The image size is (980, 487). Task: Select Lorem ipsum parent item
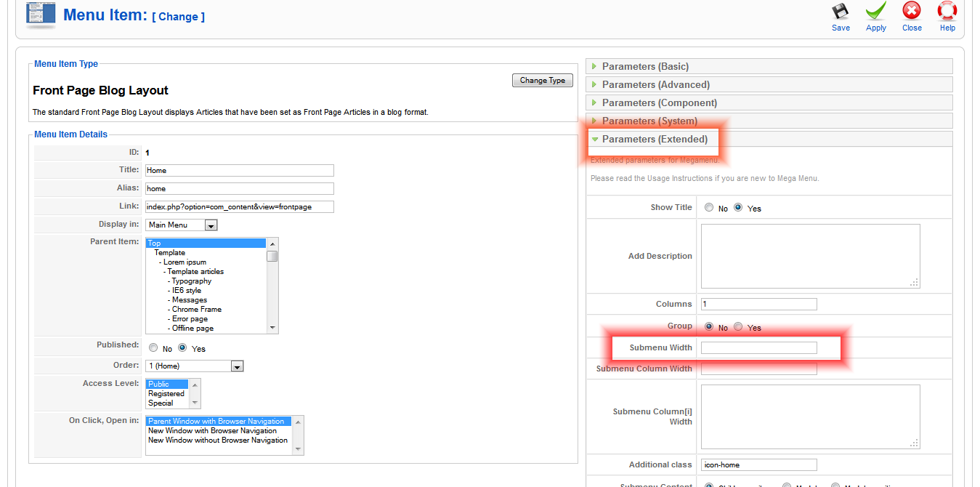tap(206, 262)
